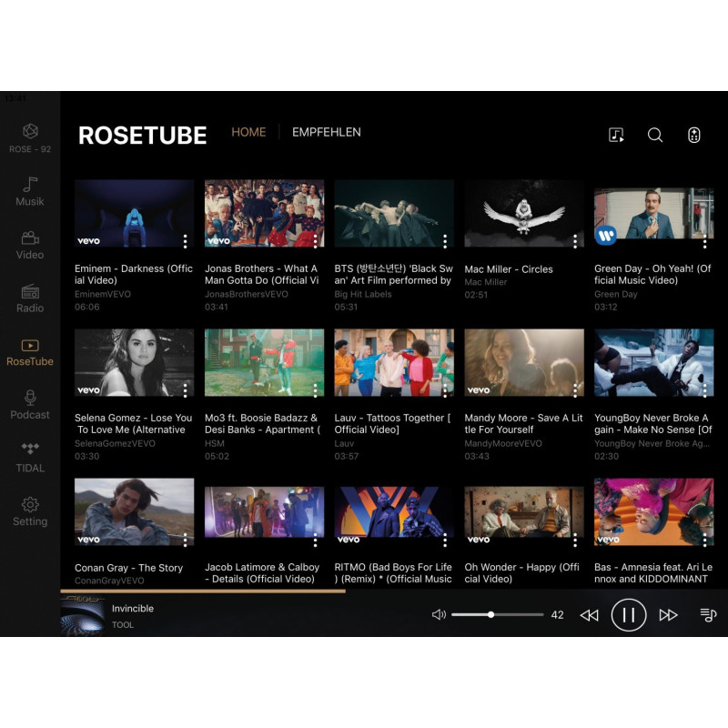Click the Big Hit Labels channel name

363,294
